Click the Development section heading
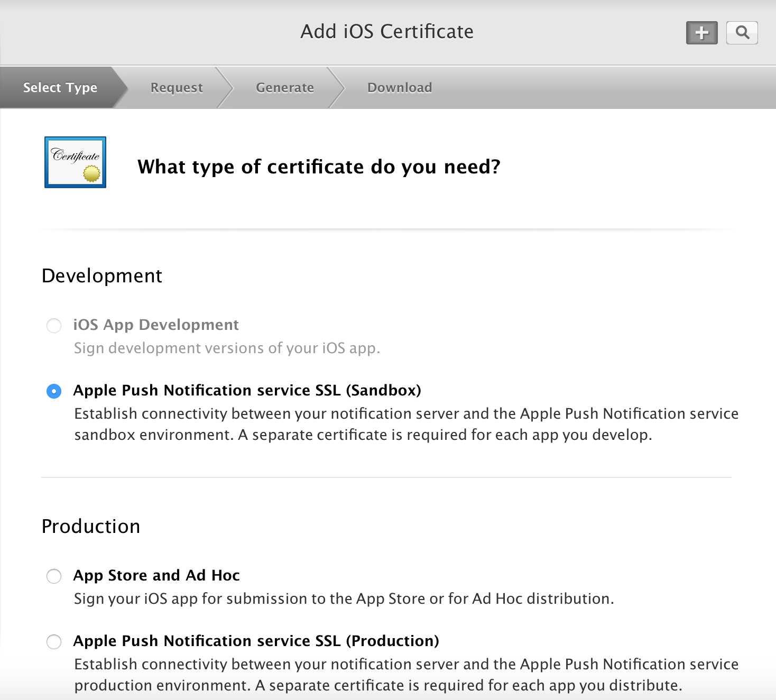776x700 pixels. coord(102,276)
